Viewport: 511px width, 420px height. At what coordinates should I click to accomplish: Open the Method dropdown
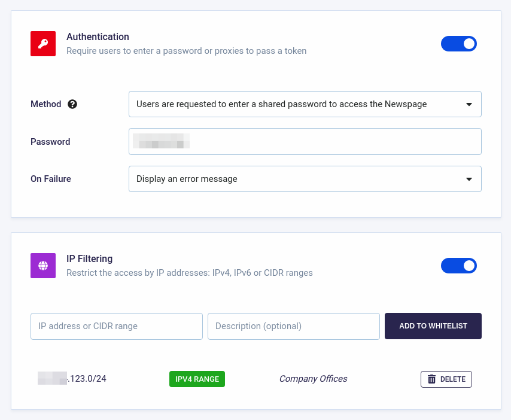305,104
